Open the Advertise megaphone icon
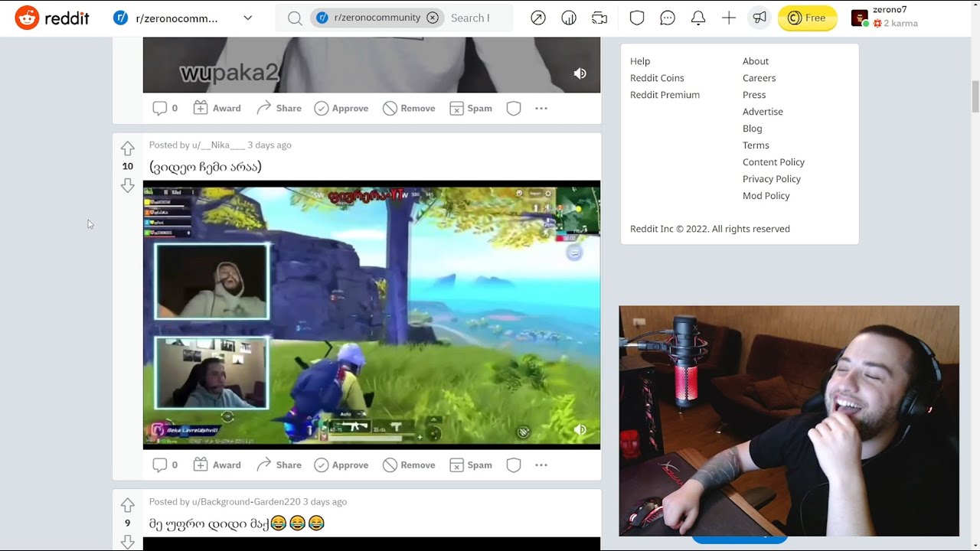The height and width of the screenshot is (551, 980). click(759, 18)
